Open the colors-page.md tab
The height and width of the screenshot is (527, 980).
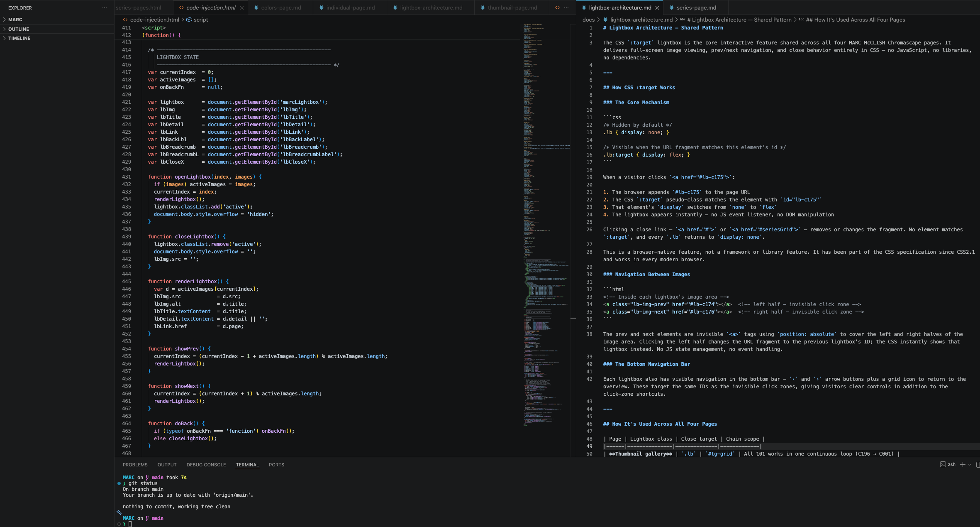coord(280,7)
